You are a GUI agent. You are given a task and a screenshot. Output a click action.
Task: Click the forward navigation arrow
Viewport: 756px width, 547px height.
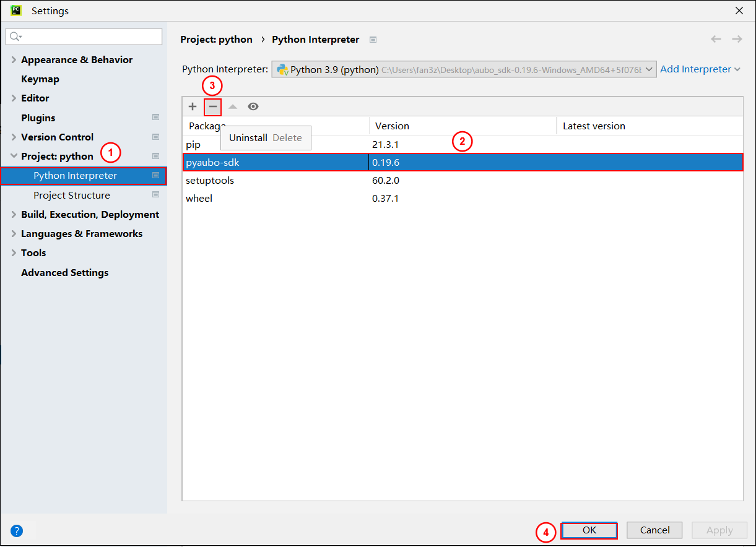point(737,39)
